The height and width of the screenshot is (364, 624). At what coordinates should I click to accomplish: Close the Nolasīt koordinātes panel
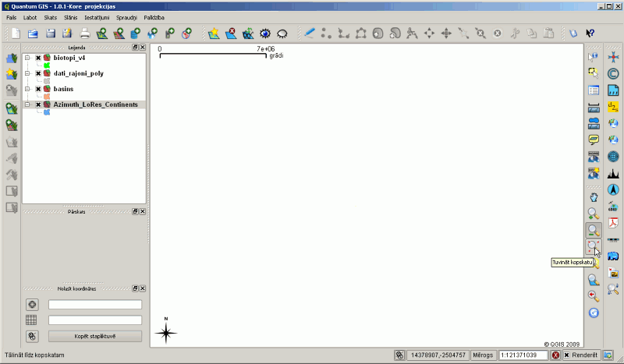(x=143, y=288)
